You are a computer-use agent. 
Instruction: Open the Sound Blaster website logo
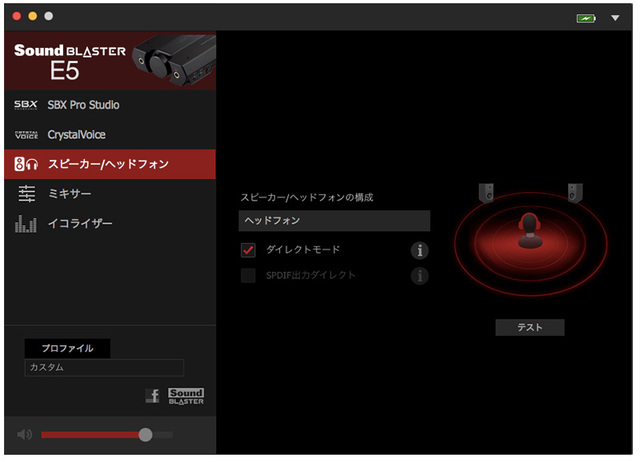coord(186,396)
